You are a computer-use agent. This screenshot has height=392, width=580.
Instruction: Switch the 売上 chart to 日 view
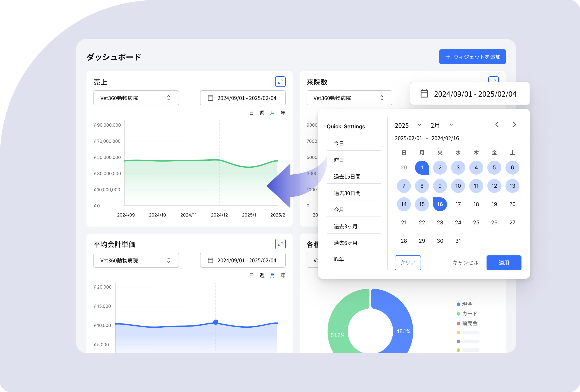251,113
